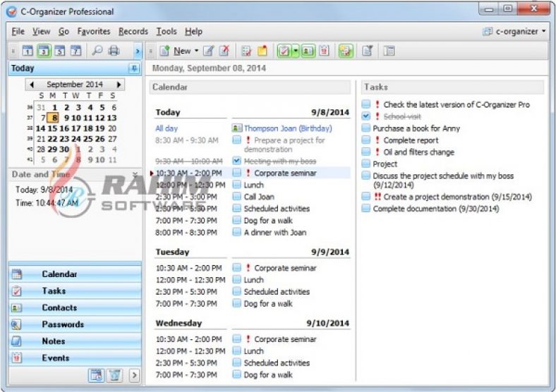This screenshot has height=392, width=556.
Task: Click the September 2014 month header
Action: (75, 85)
